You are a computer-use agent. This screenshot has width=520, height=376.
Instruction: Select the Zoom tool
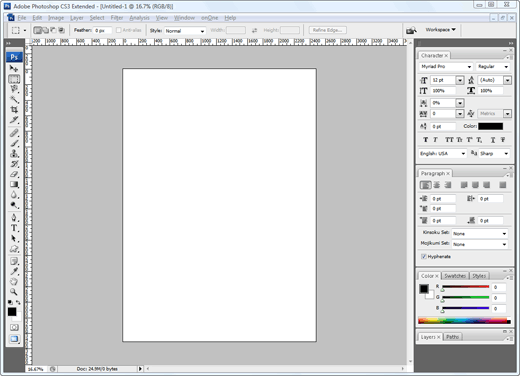click(14, 292)
